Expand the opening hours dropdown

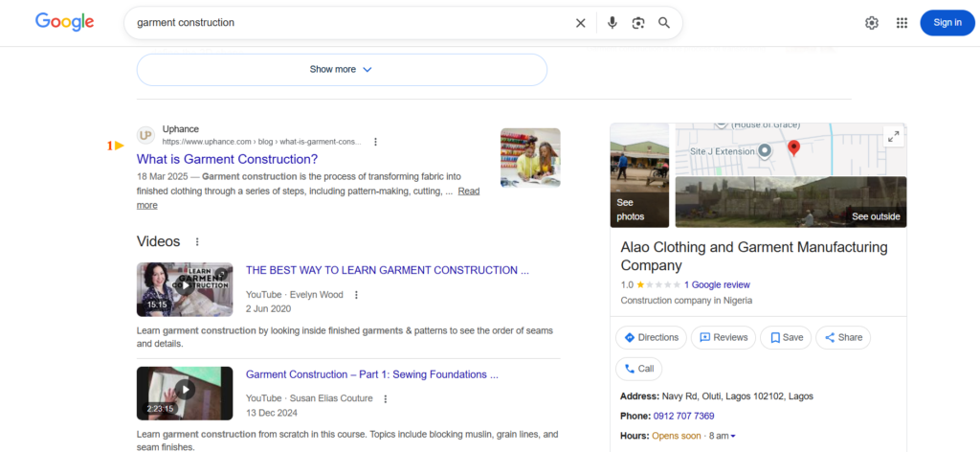pyautogui.click(x=732, y=437)
